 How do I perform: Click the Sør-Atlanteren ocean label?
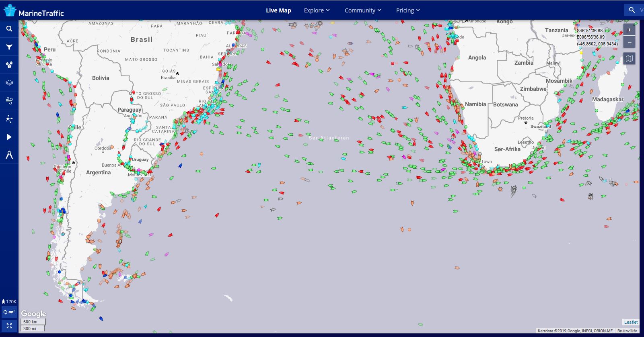pyautogui.click(x=329, y=138)
